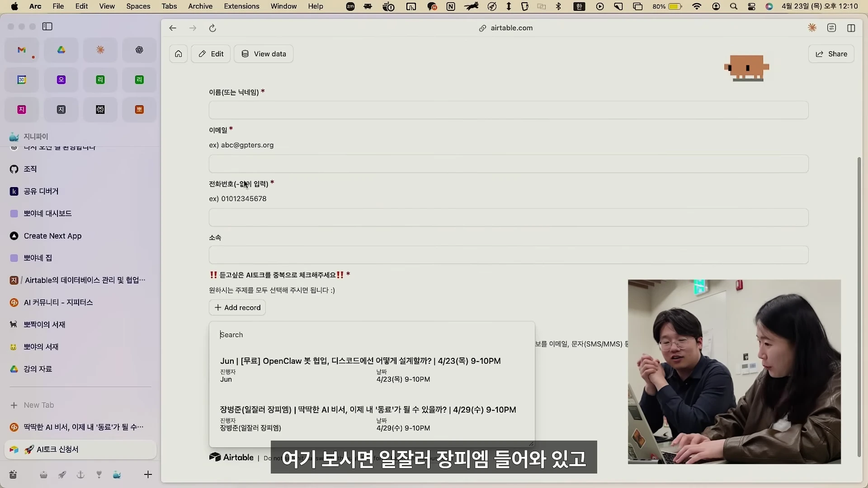Open macOS Spotlight search
This screenshot has height=488, width=868.
click(734, 6)
